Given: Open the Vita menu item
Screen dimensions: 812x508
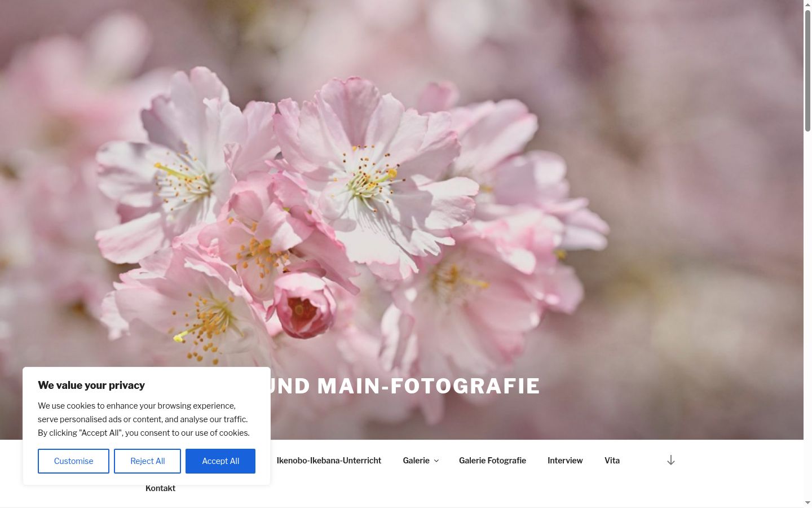Looking at the screenshot, I should coord(612,461).
